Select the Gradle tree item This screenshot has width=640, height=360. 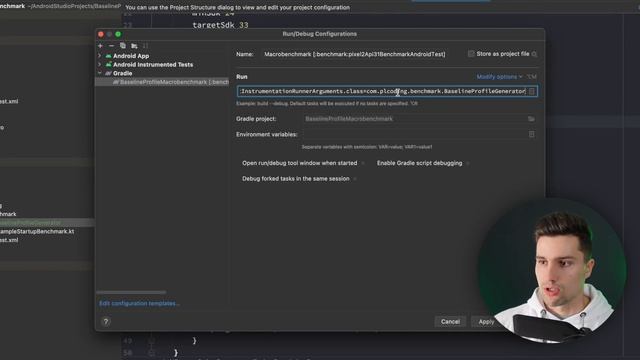tap(122, 73)
